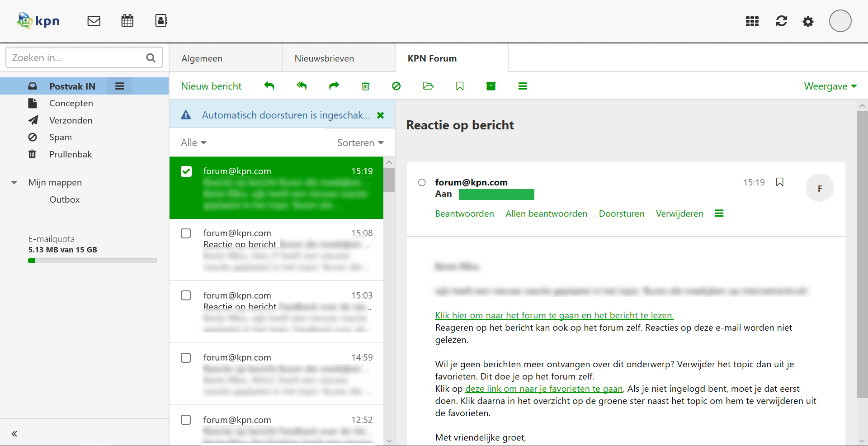Image resolution: width=868 pixels, height=446 pixels.
Task: Mark as spam with the block icon
Action: click(396, 86)
